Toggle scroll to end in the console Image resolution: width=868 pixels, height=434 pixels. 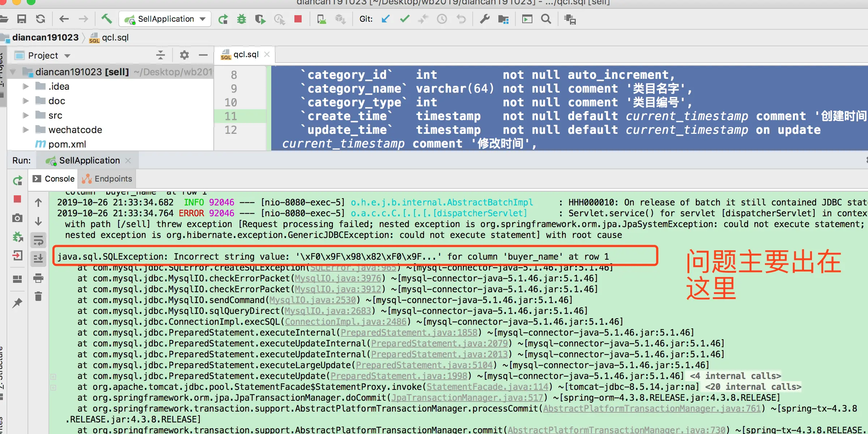pos(38,258)
